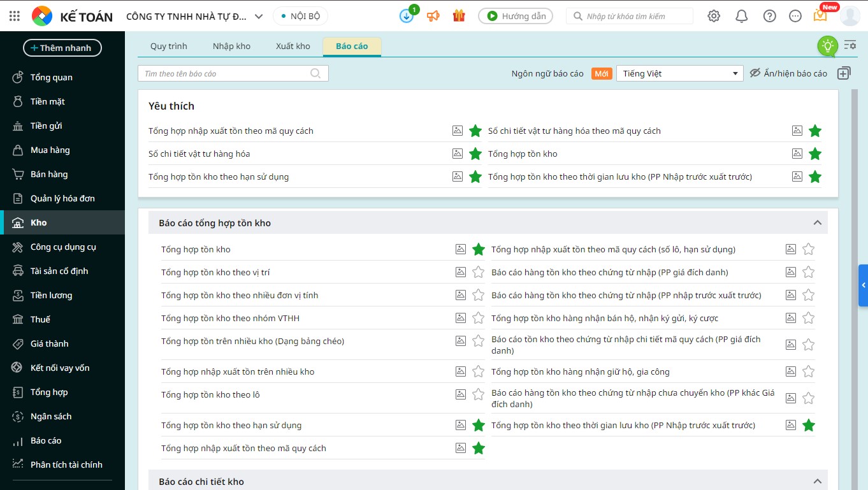
Task: Click the Hướng dẫn button
Action: [x=516, y=16]
